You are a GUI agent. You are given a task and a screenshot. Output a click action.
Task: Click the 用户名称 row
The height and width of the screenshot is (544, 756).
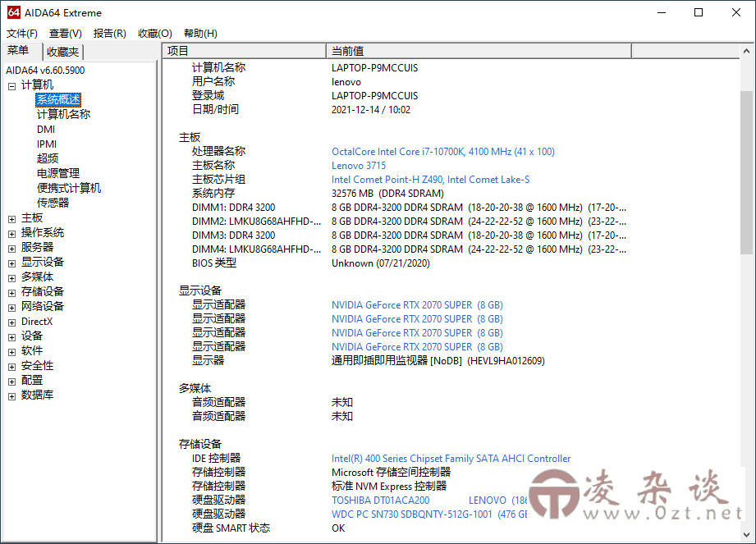(277, 82)
